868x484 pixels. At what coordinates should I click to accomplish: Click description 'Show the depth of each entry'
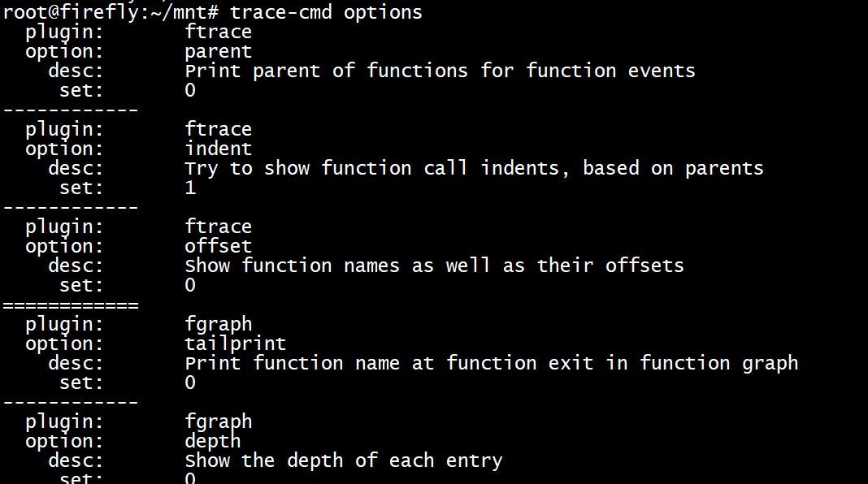click(x=343, y=460)
